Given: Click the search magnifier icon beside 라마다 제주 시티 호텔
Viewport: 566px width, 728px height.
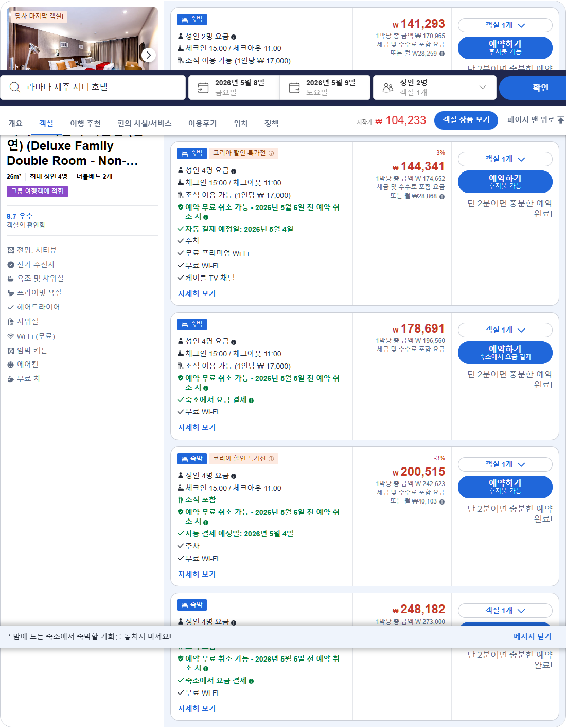Looking at the screenshot, I should click(x=15, y=88).
